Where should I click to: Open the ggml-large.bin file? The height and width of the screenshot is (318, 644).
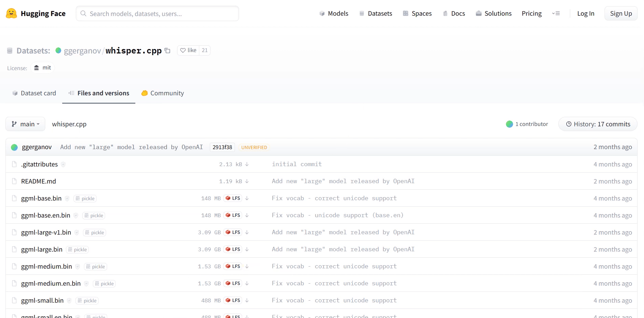42,249
